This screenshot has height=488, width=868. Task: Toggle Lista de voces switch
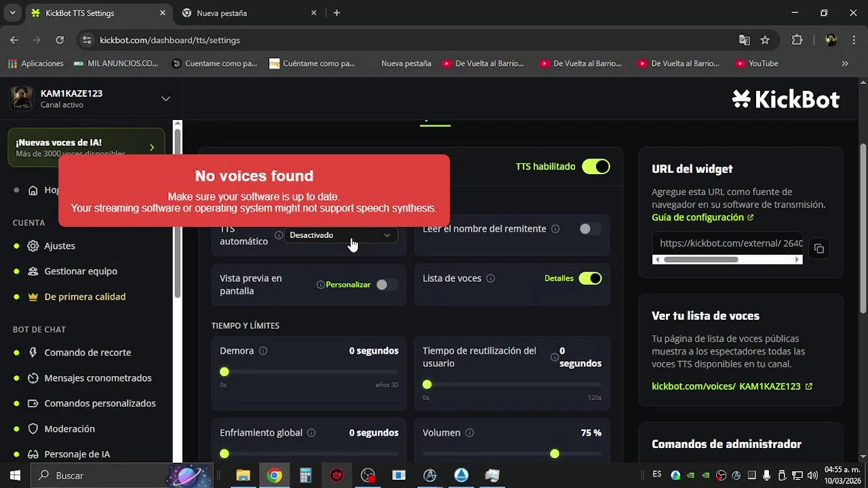tap(590, 279)
